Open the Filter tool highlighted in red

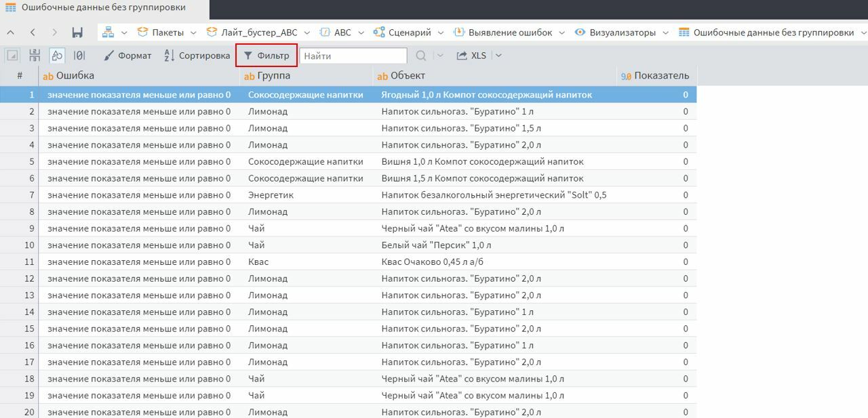click(266, 56)
